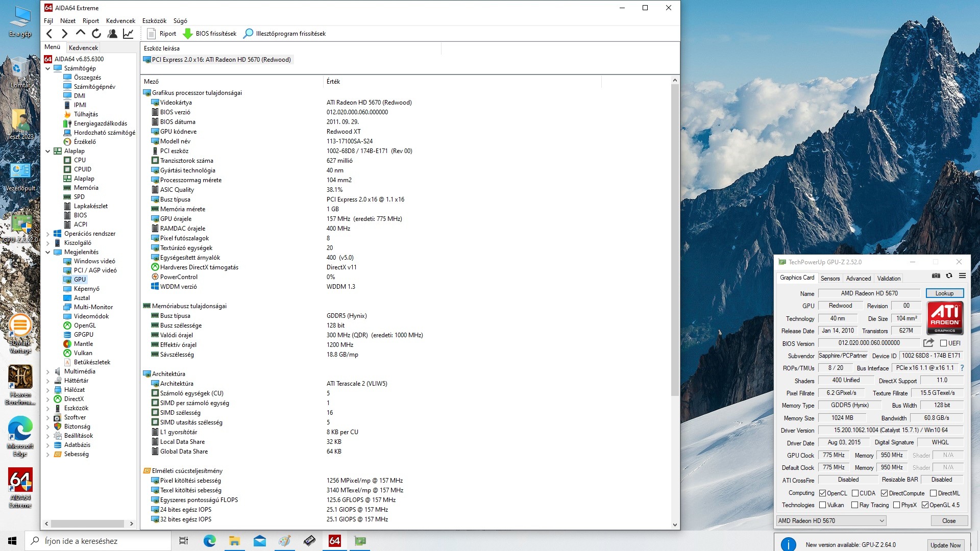Image resolution: width=980 pixels, height=551 pixels.
Task: Toggle the PhysX checkbox in GPU-Z
Action: pos(896,505)
